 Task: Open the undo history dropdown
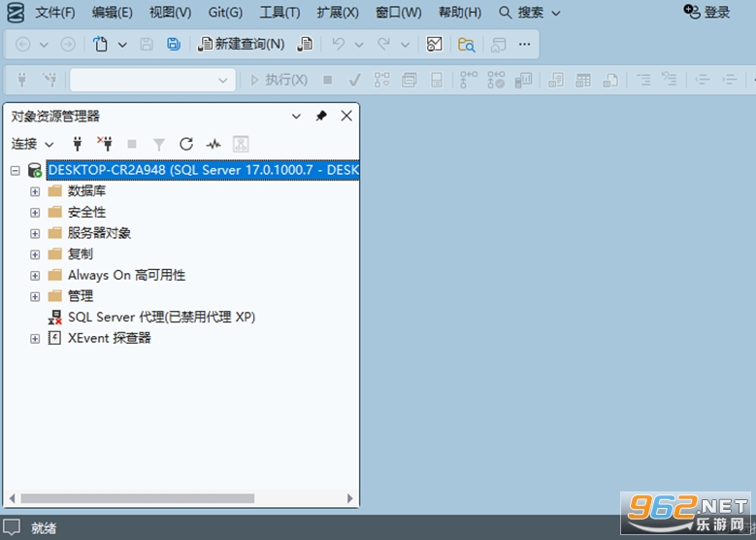tap(359, 45)
